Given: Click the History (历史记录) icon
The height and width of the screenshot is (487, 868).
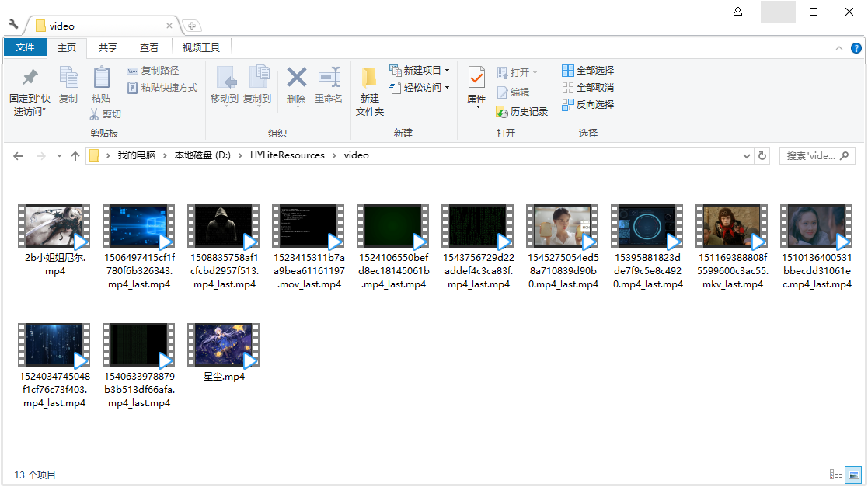Looking at the screenshot, I should click(502, 112).
